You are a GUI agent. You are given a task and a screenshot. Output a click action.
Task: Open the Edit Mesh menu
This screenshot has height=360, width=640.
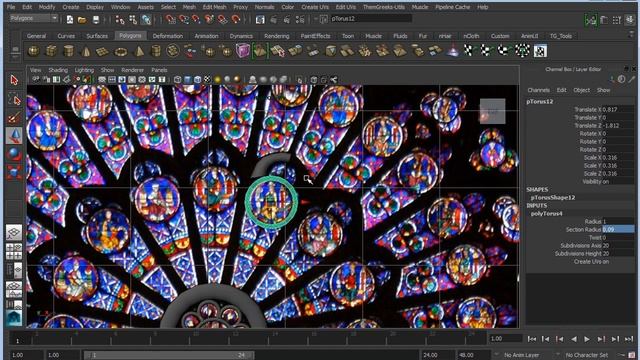coord(214,7)
